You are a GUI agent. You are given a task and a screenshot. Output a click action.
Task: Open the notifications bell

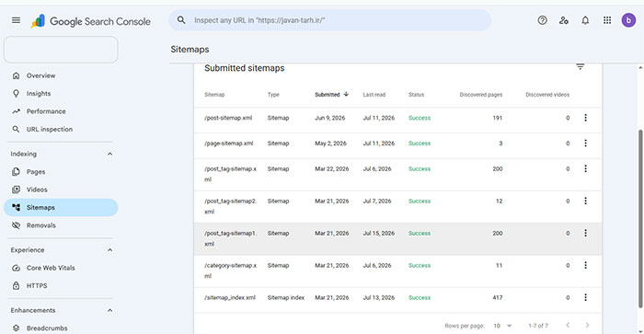[x=585, y=20]
